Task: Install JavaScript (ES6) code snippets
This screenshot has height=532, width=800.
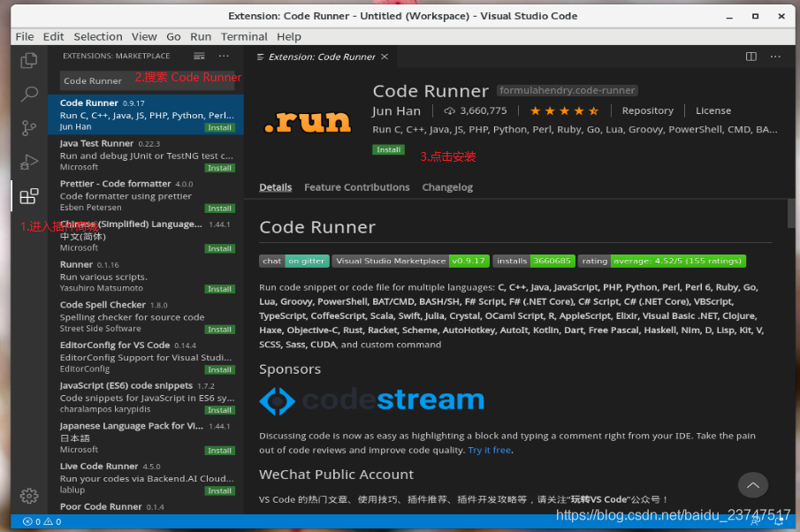Action: 219,410
